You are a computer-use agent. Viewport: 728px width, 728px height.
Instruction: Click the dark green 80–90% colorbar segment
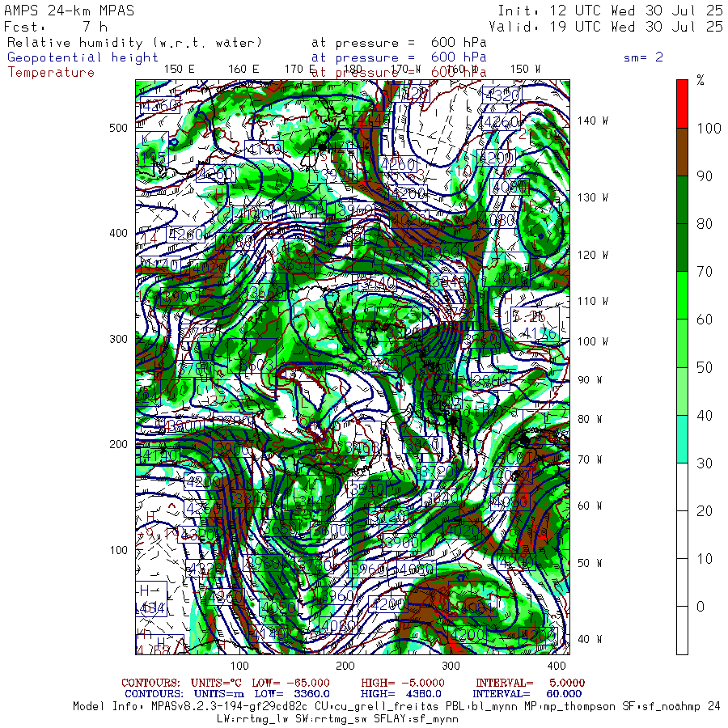coord(682,200)
